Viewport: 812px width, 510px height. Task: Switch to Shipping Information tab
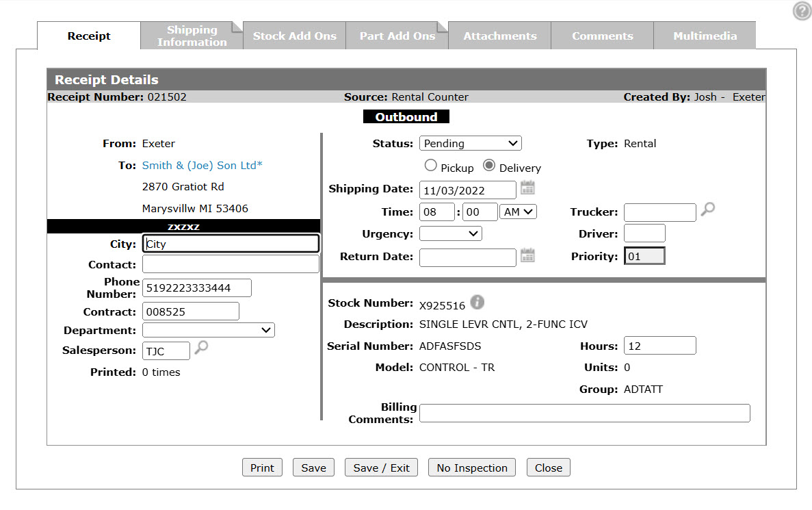(x=192, y=36)
